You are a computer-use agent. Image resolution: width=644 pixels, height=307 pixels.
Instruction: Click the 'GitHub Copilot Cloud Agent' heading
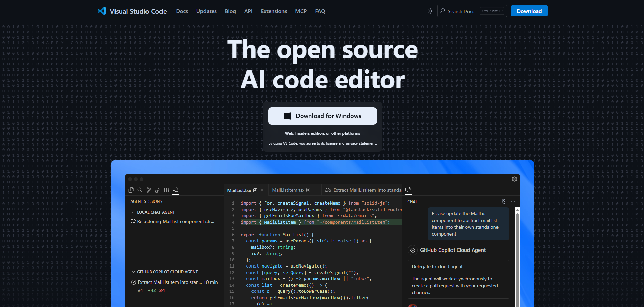click(x=453, y=250)
